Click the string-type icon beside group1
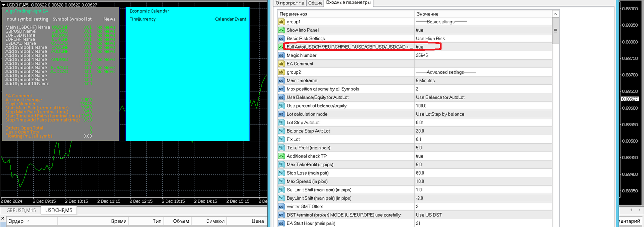Screen dimensions: 644x227 (x=281, y=22)
